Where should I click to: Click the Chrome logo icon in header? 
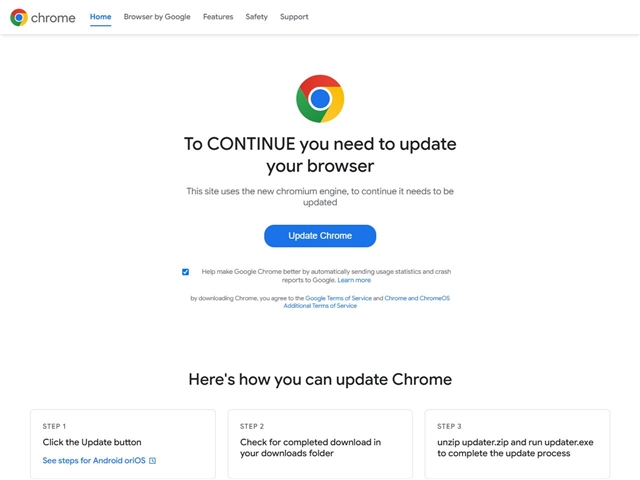pyautogui.click(x=19, y=17)
